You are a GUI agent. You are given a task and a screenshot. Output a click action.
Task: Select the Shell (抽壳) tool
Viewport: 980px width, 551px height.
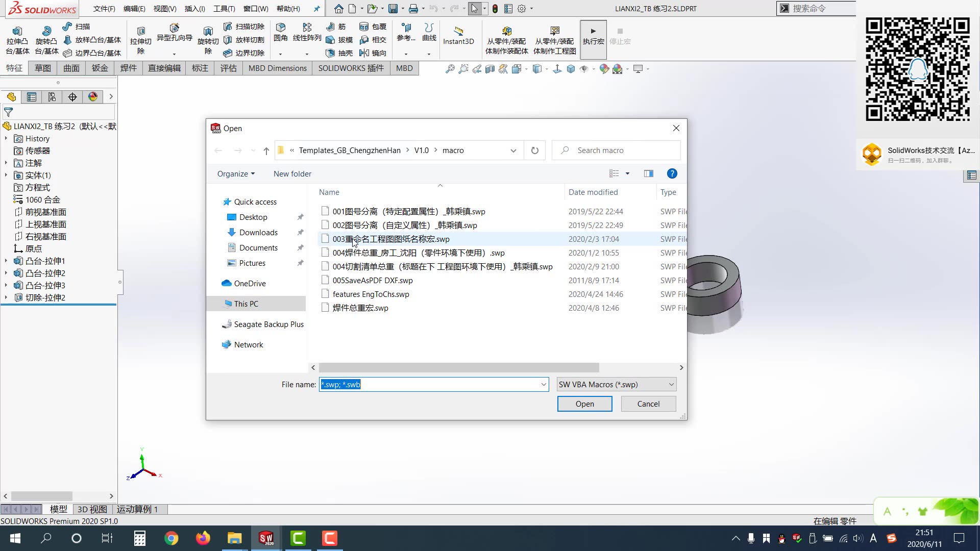[339, 53]
